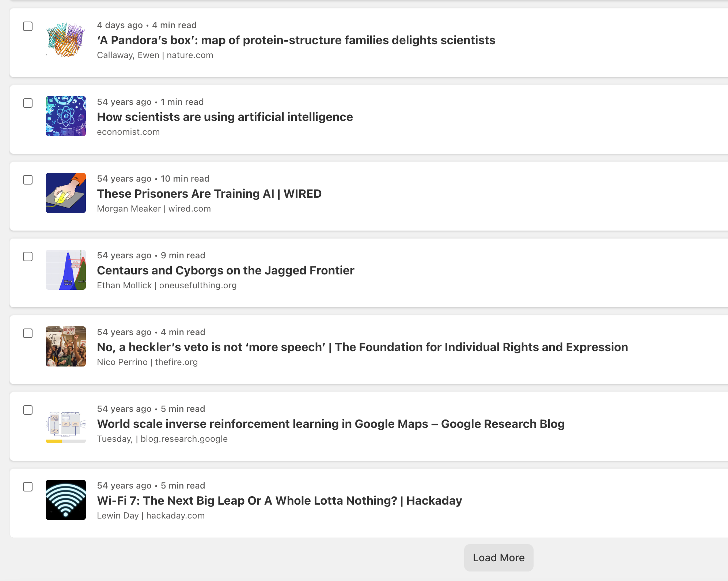Toggle checkbox beside heckler's veto article
The image size is (728, 581).
(x=28, y=333)
